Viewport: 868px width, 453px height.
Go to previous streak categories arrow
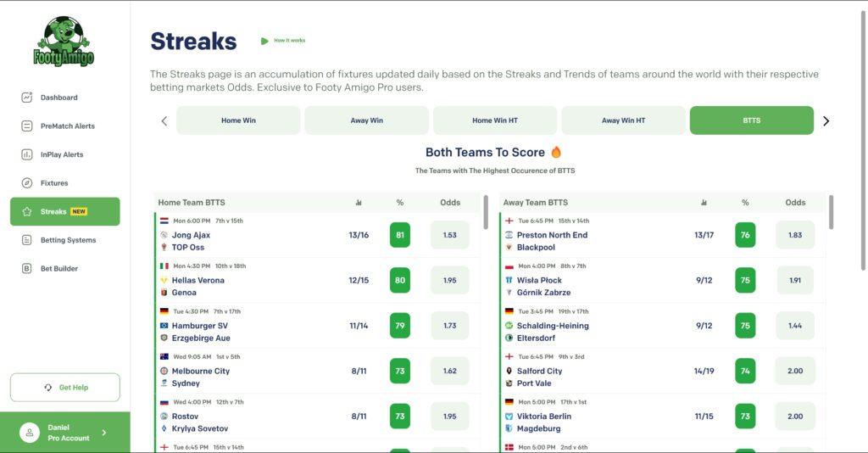point(164,120)
